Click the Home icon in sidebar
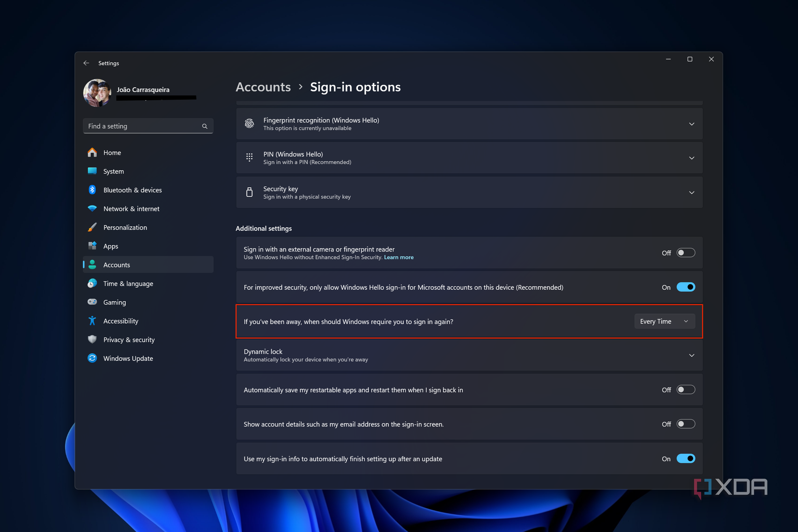Screen dimensions: 798x532 pyautogui.click(x=92, y=152)
